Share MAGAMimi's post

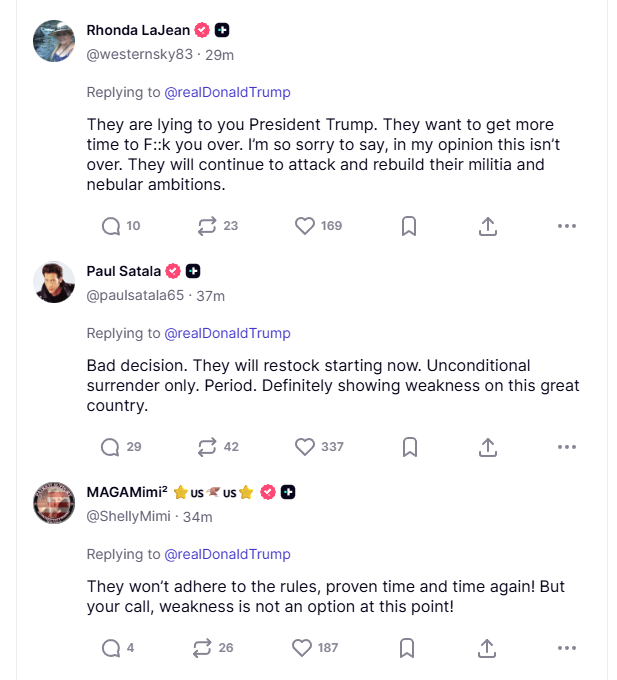488,648
